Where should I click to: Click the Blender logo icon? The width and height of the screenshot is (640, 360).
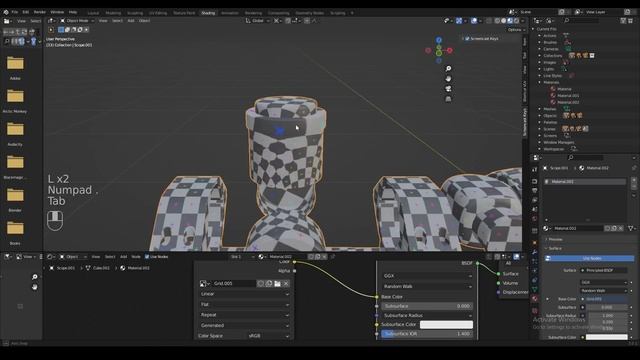point(5,12)
